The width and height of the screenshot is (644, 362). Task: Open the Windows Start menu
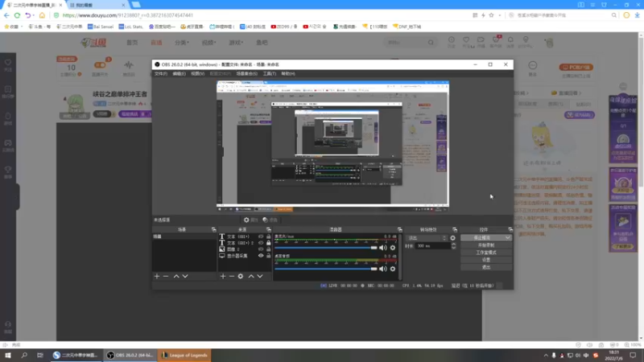point(8,355)
